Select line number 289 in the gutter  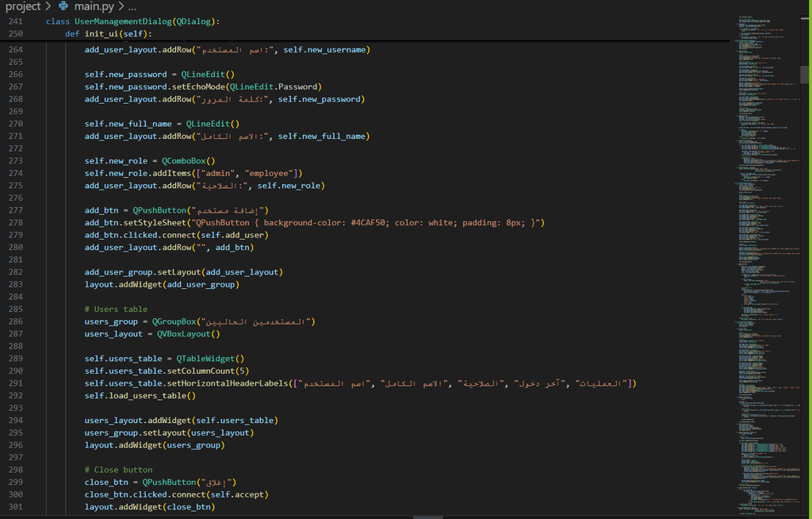pyautogui.click(x=16, y=358)
